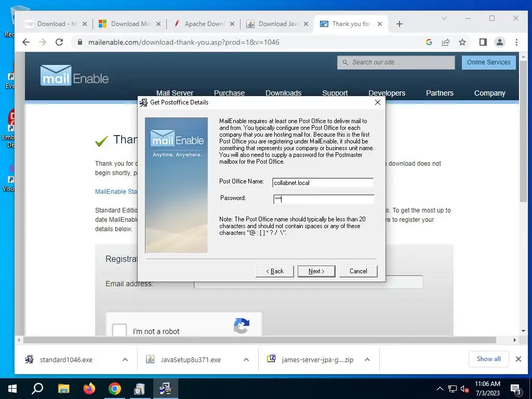Launch Firefox from taskbar
The width and height of the screenshot is (532, 399).
89,389
